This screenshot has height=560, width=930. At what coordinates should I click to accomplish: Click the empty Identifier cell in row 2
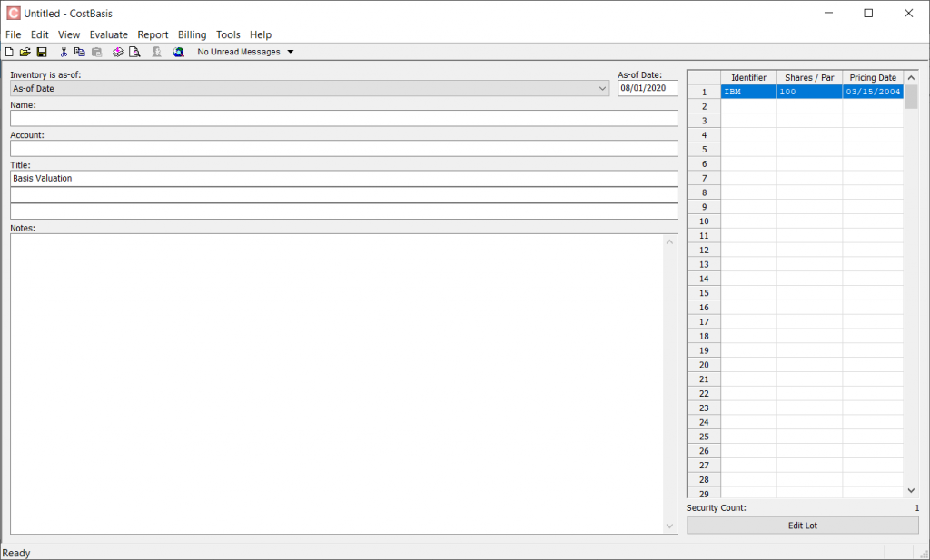[x=748, y=106]
